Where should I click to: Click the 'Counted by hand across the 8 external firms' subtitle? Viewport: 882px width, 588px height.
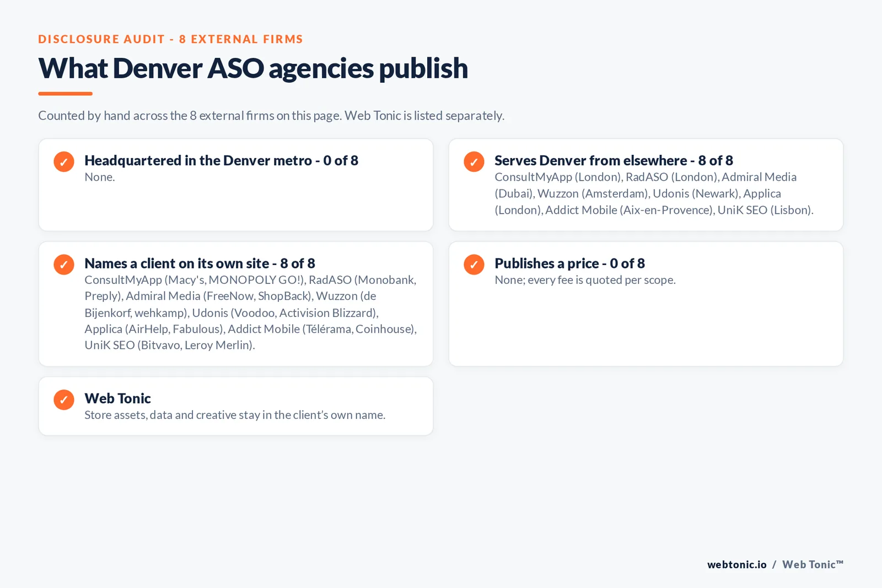271,116
